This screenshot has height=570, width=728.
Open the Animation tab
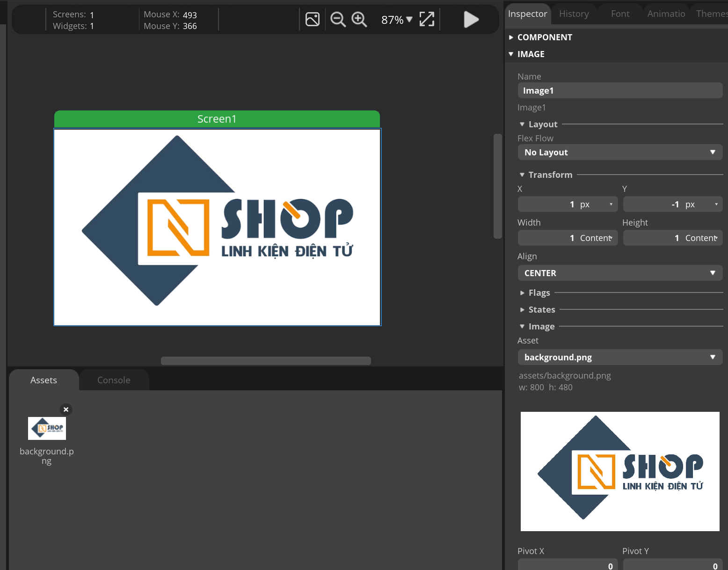pos(666,14)
